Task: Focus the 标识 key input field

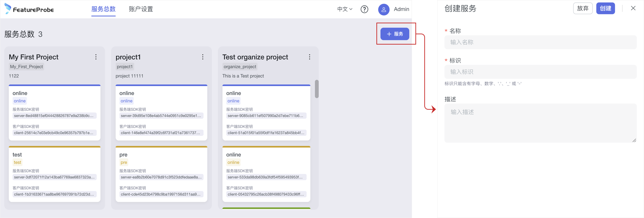Action: [x=540, y=72]
